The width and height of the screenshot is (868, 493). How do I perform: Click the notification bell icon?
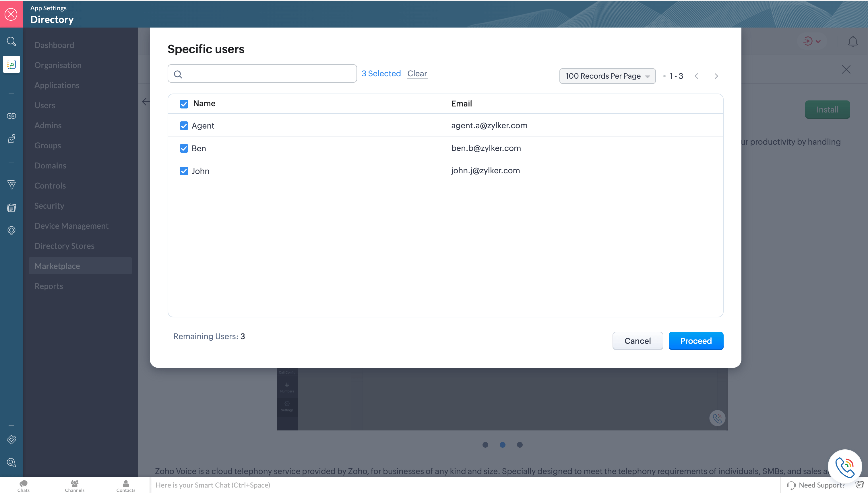(852, 41)
